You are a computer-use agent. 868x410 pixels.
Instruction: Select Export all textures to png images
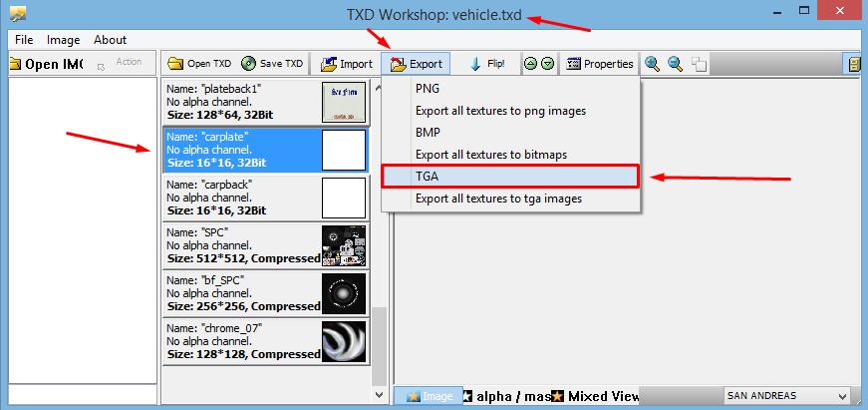pos(499,111)
